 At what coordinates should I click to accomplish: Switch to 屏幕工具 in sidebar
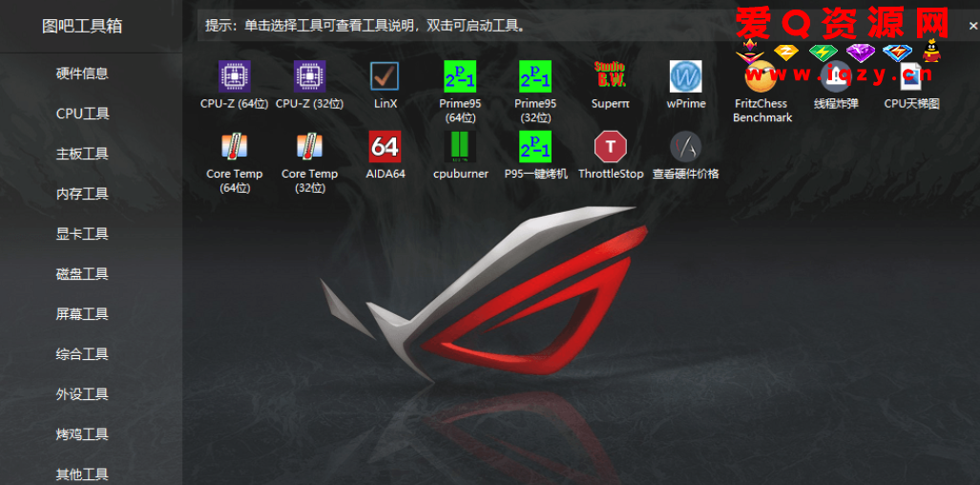82,314
